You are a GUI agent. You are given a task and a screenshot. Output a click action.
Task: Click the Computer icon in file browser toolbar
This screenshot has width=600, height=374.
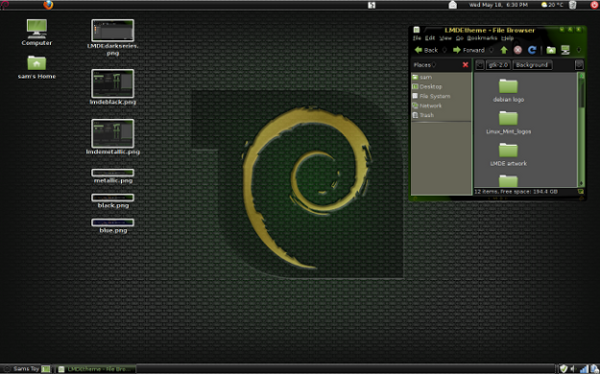click(565, 50)
